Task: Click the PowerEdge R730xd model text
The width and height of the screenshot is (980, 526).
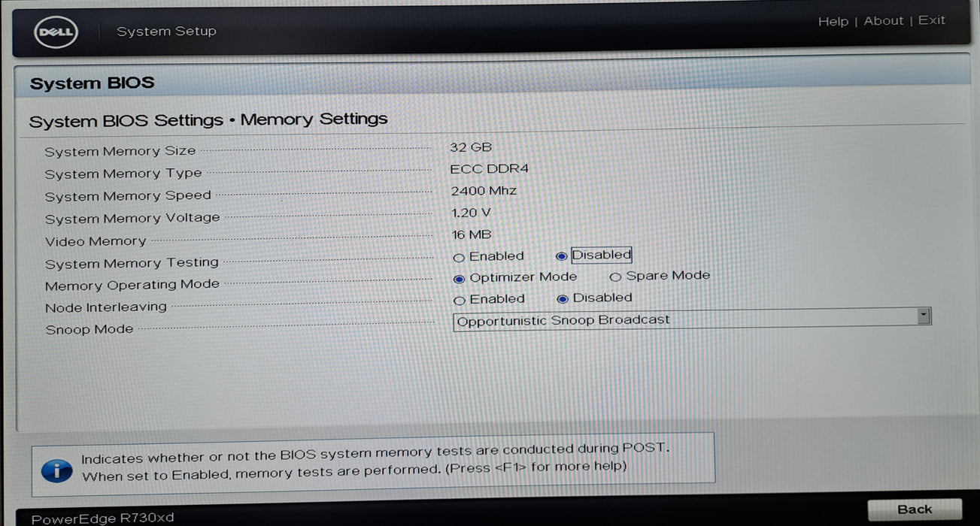Action: click(x=102, y=518)
